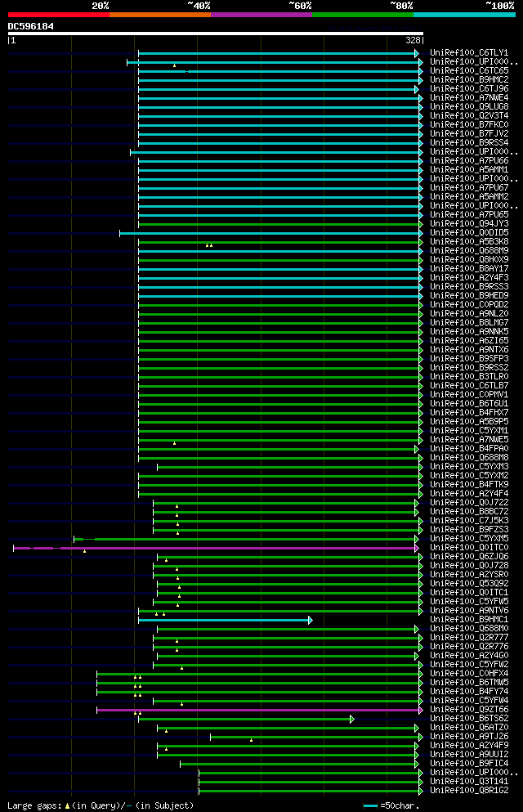523x812 pixels.
Task: Select the query name DC596184
Action: tap(30, 26)
